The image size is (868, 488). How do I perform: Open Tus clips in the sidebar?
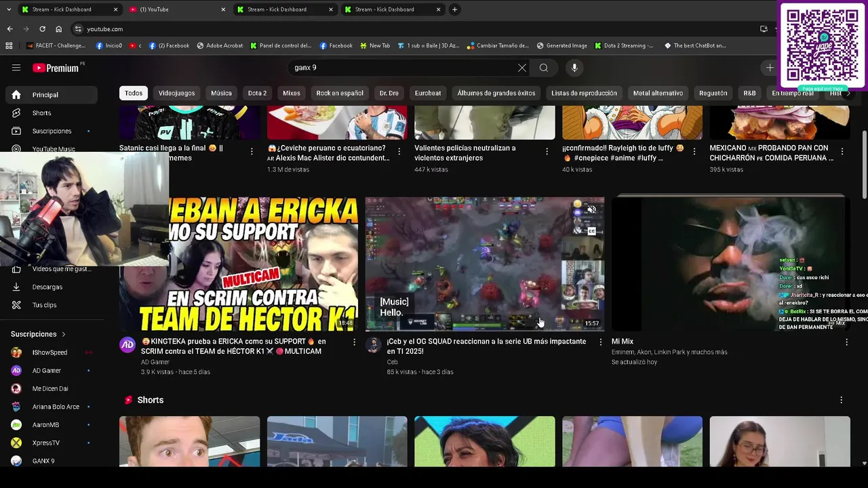(x=44, y=305)
